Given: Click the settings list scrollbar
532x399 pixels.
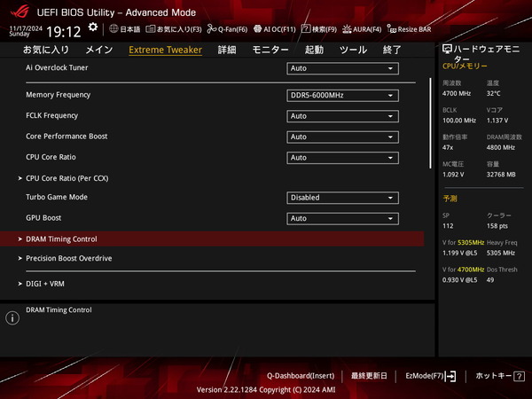Looking at the screenshot, I should (x=430, y=123).
